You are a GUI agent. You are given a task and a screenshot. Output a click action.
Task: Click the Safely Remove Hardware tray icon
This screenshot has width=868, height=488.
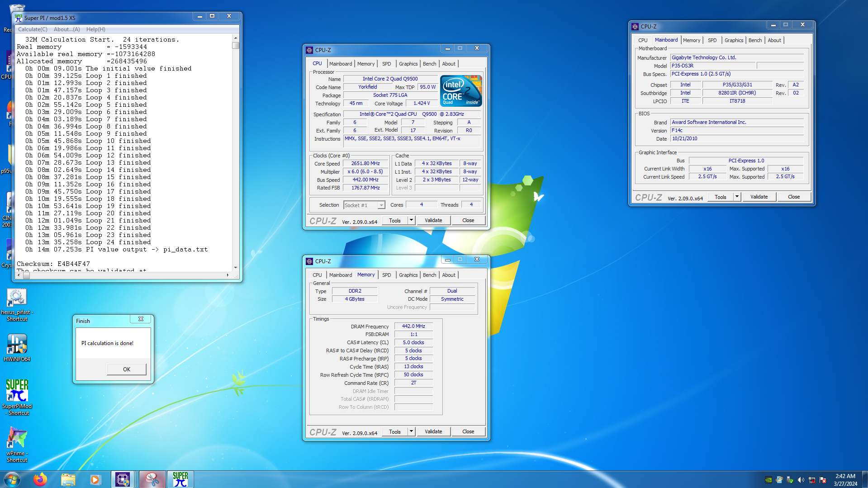[790, 480]
